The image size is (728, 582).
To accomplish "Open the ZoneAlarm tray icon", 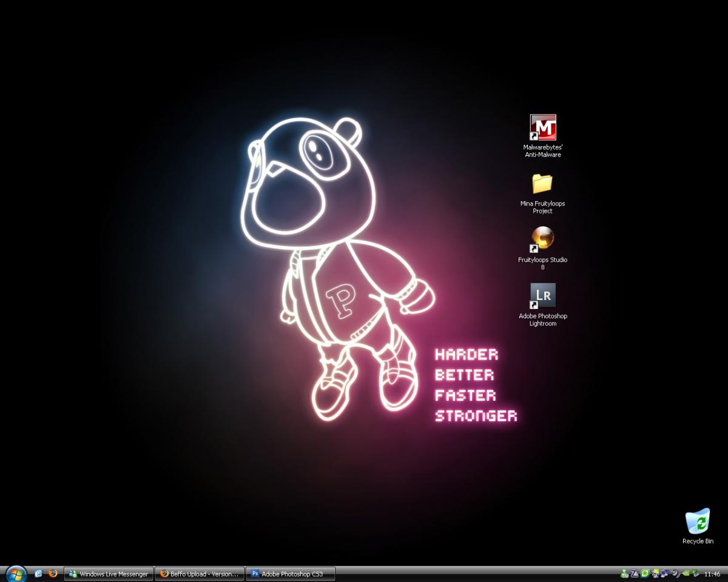I will point(635,574).
